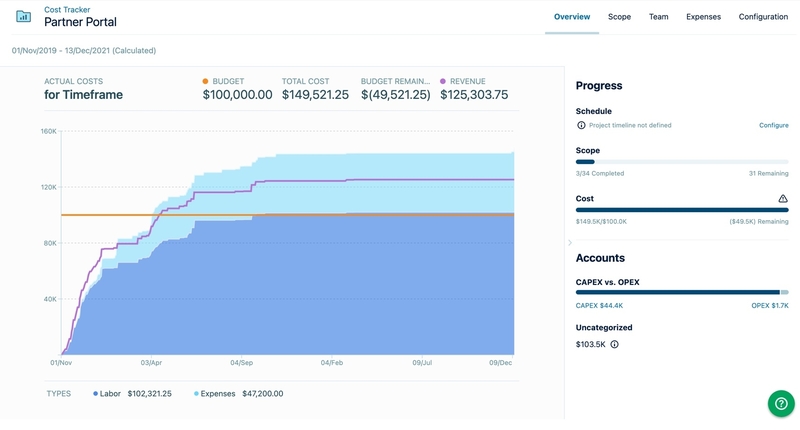This screenshot has height=430, width=800.
Task: Collapse the right Progress side panel
Action: [x=570, y=243]
